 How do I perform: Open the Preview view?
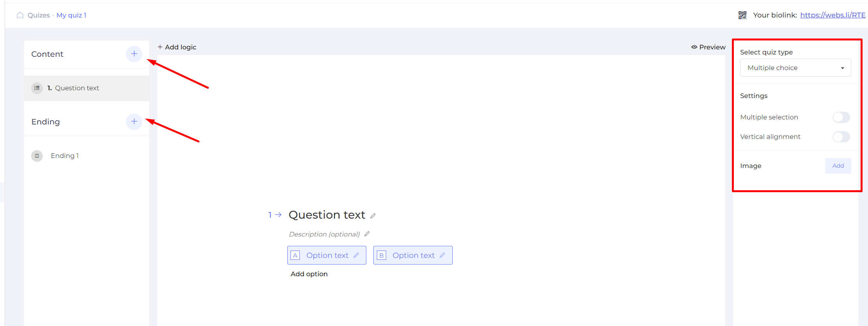pyautogui.click(x=708, y=47)
